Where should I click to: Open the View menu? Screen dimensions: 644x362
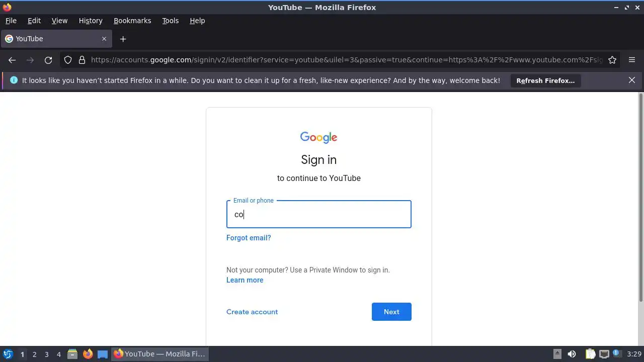[59, 21]
